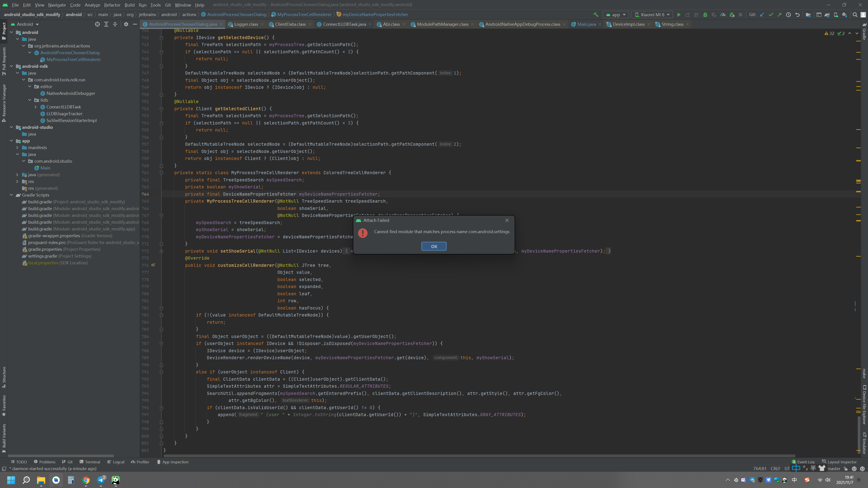The height and width of the screenshot is (488, 868).
Task: Open Git Show History clock icon
Action: coord(788,14)
